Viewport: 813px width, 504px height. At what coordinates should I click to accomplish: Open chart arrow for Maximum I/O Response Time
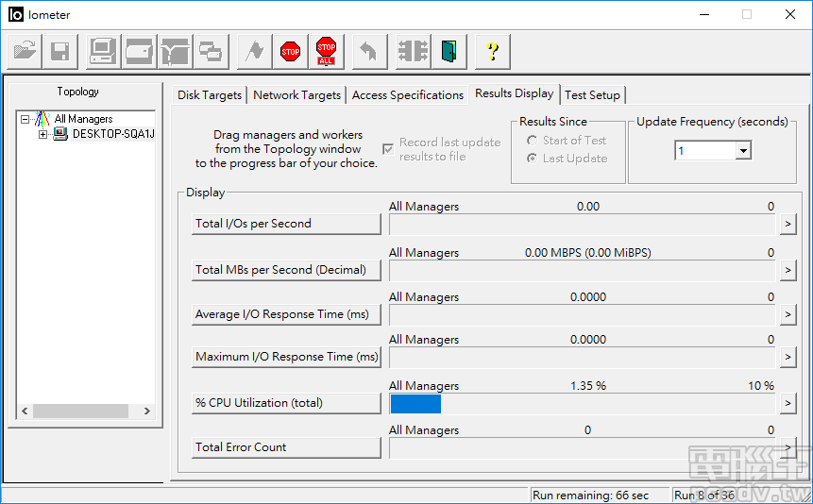click(x=788, y=358)
